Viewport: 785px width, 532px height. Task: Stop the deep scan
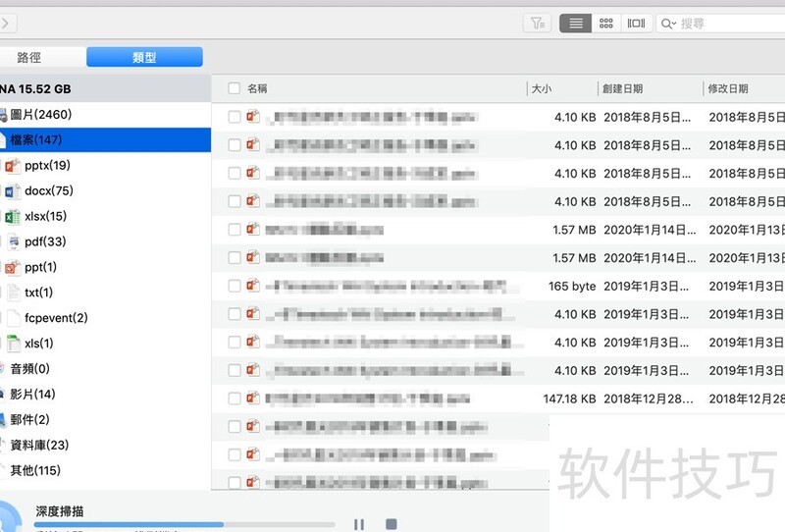(x=392, y=524)
